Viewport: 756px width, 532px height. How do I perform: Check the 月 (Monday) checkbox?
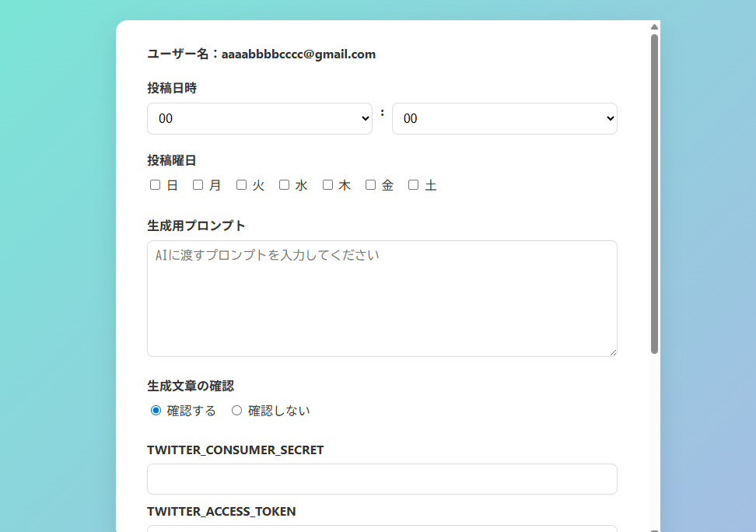[x=198, y=185]
